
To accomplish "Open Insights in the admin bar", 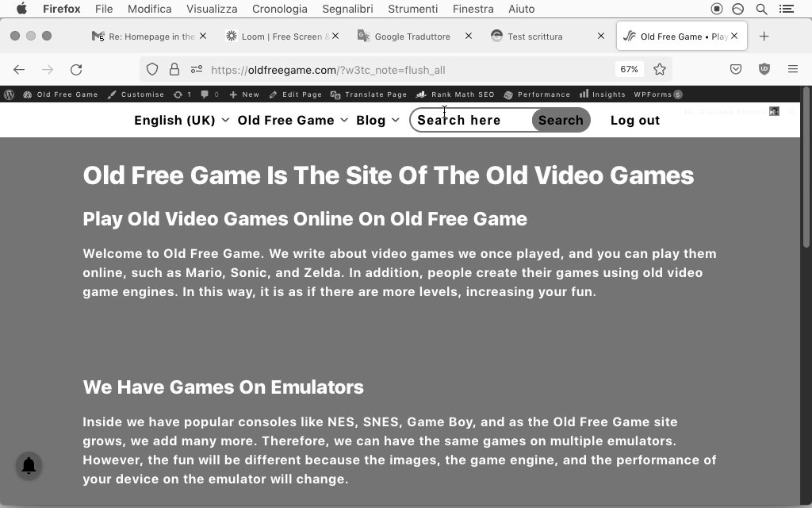I will point(603,94).
